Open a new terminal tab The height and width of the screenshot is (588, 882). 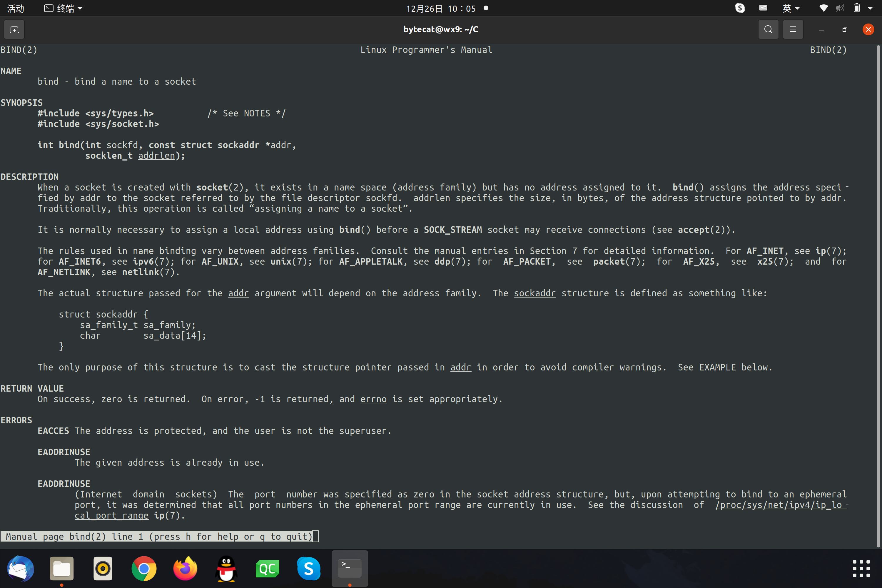(x=14, y=30)
